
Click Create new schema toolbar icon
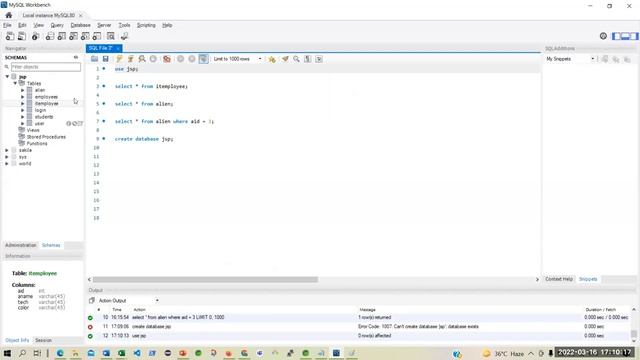tap(50, 36)
